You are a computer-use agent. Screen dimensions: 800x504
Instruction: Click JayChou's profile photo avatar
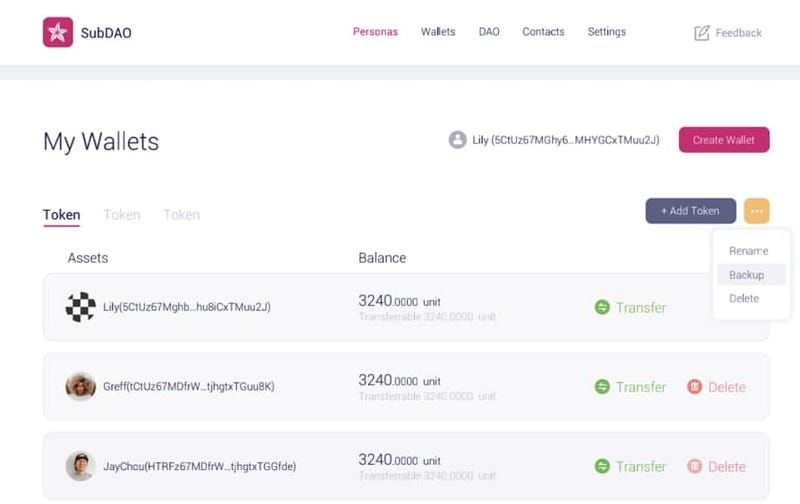click(81, 466)
